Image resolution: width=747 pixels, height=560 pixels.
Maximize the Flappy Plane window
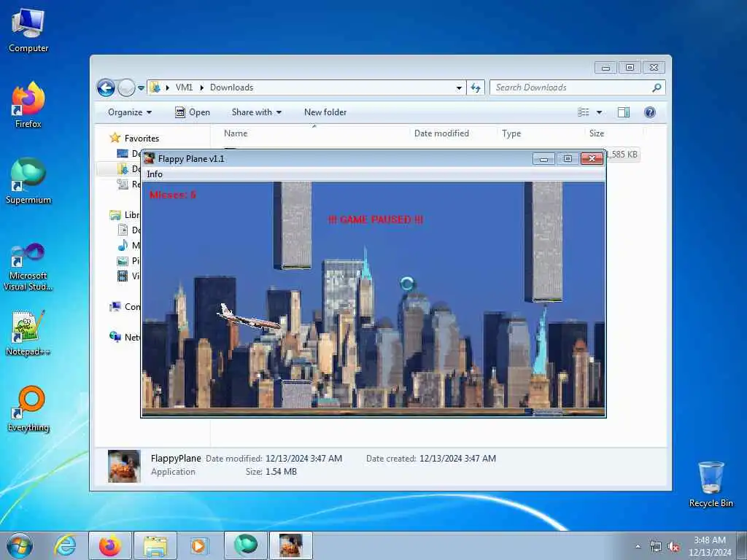click(x=568, y=158)
